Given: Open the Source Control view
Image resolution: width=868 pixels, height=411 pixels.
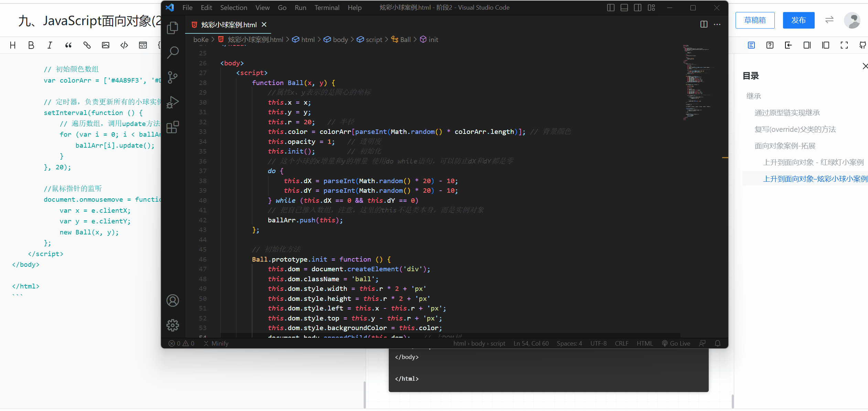Looking at the screenshot, I should tap(173, 77).
